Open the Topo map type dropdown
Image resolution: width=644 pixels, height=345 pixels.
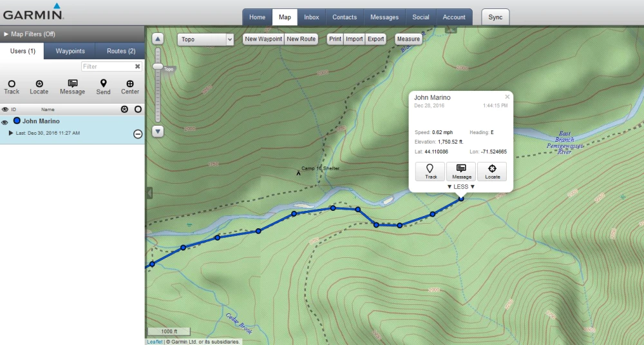click(205, 39)
